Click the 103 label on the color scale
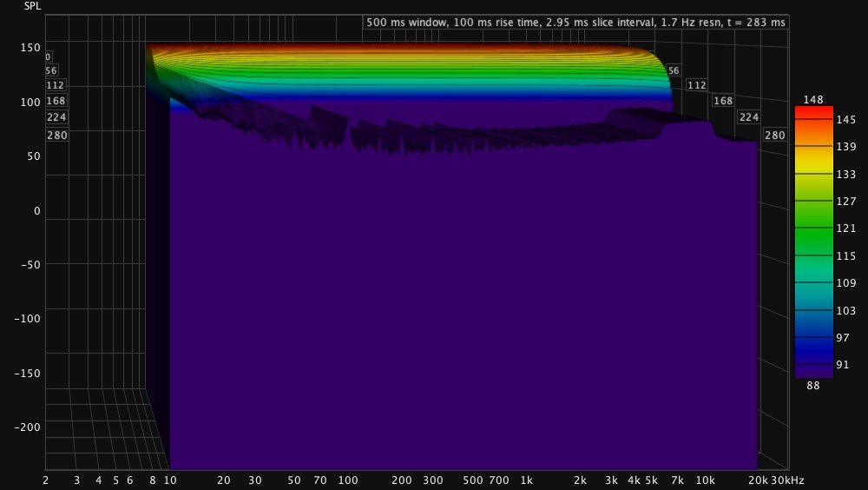Image resolution: width=868 pixels, height=490 pixels. 845,310
